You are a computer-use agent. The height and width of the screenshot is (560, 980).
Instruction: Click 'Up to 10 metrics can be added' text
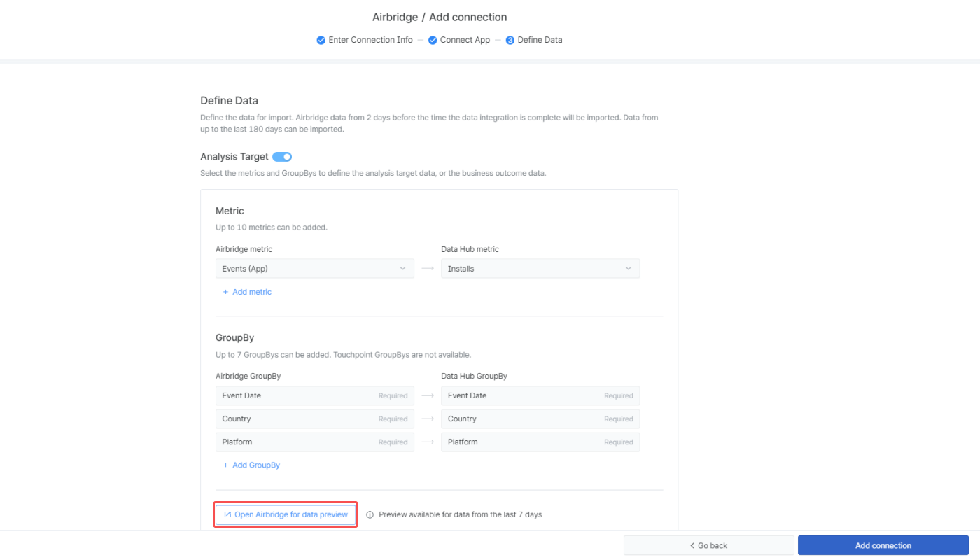(x=272, y=227)
